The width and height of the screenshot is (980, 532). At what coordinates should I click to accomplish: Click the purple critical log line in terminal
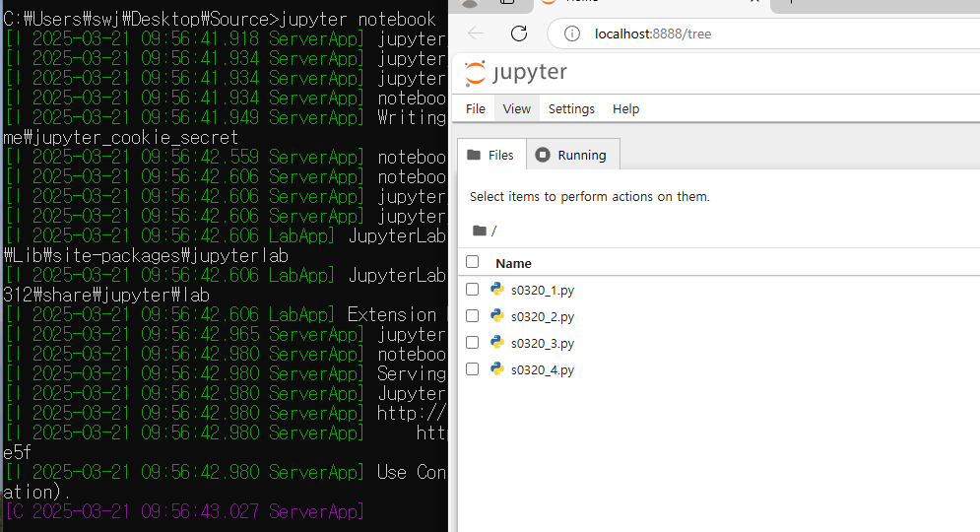(x=185, y=511)
